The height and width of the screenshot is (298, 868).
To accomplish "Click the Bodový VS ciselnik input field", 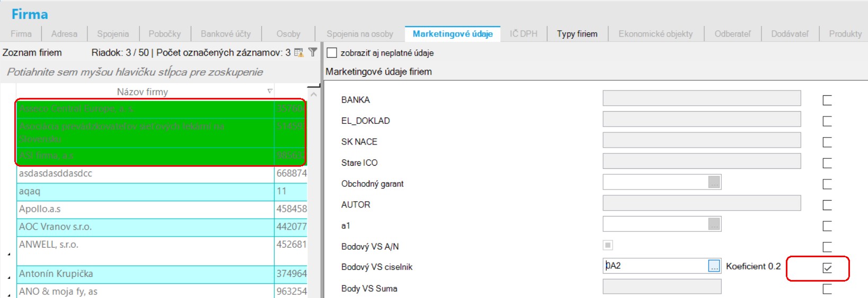I will (x=654, y=266).
